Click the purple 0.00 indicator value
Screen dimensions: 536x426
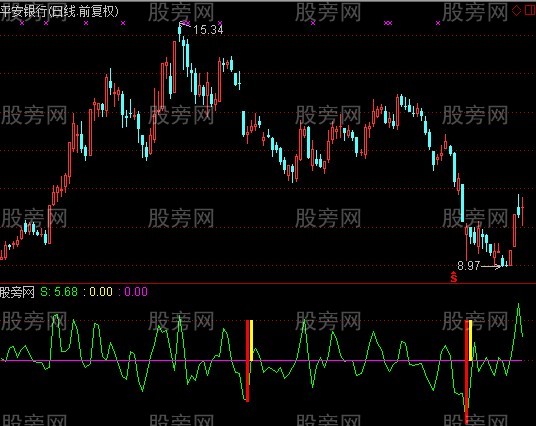(x=136, y=292)
